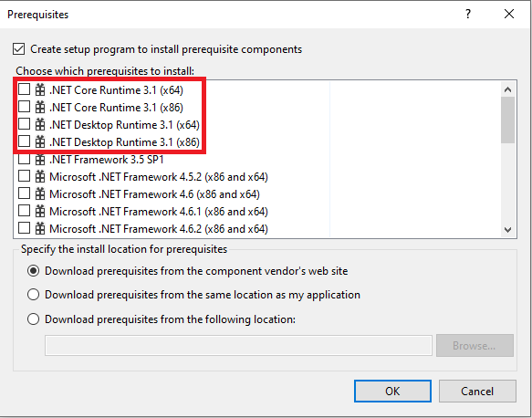Click the package icon beside .NET Desktop Runtime 3.1 (x64)
Screen dimensions: 532x418
coord(40,124)
